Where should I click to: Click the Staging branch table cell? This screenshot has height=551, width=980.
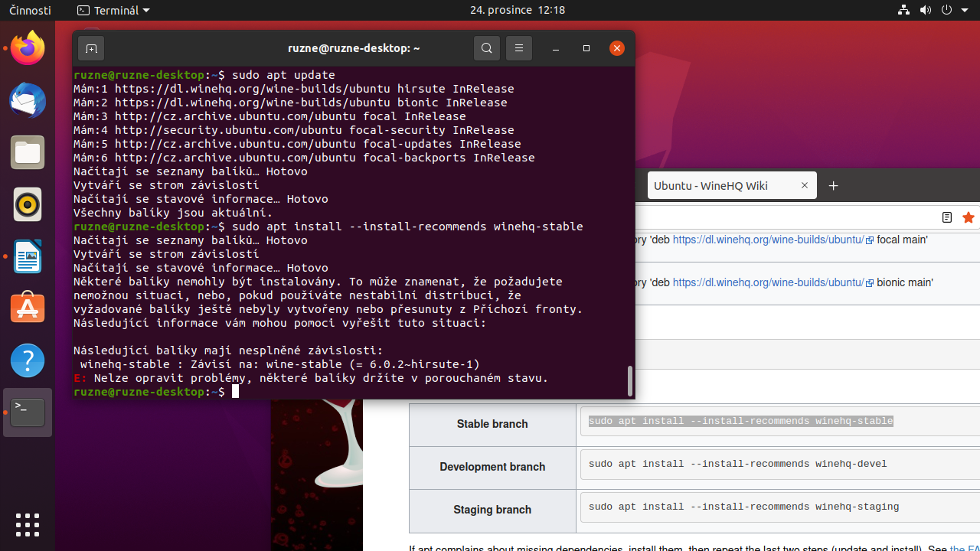coord(492,510)
